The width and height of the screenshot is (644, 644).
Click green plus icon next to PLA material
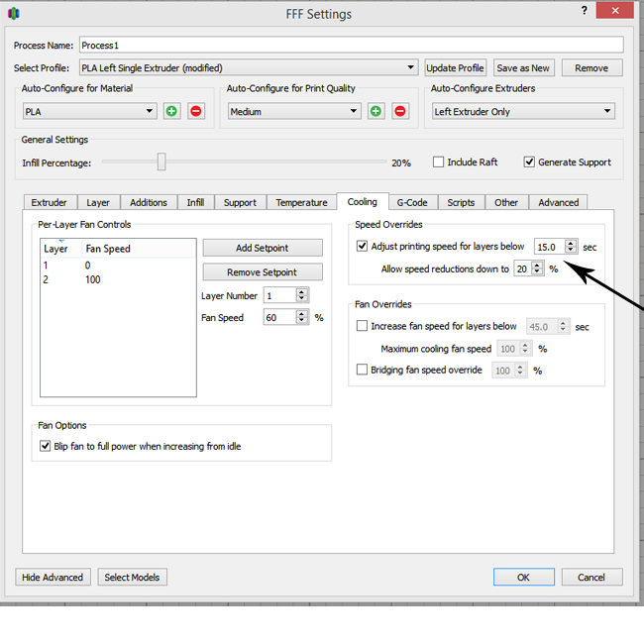click(172, 111)
